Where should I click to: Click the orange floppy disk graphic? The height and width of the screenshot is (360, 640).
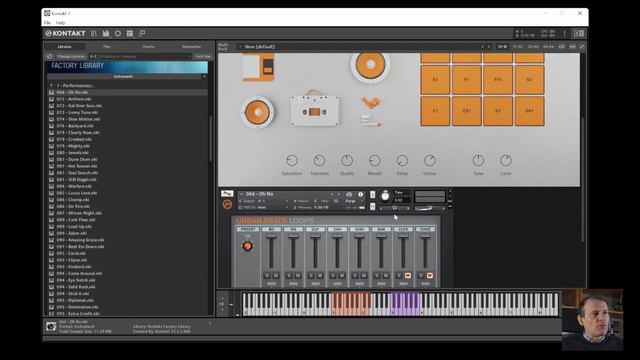tap(258, 67)
